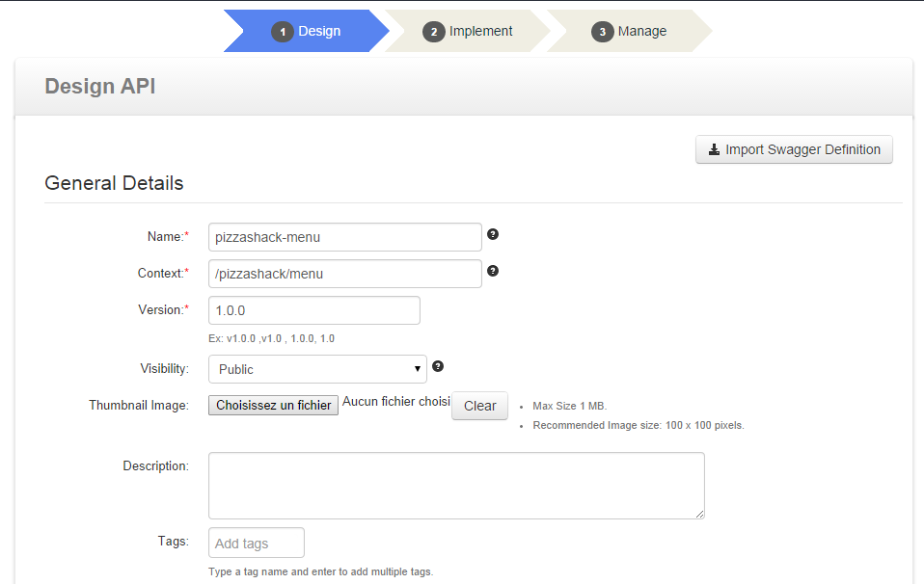Click the Clear thumbnail button

pyautogui.click(x=479, y=406)
